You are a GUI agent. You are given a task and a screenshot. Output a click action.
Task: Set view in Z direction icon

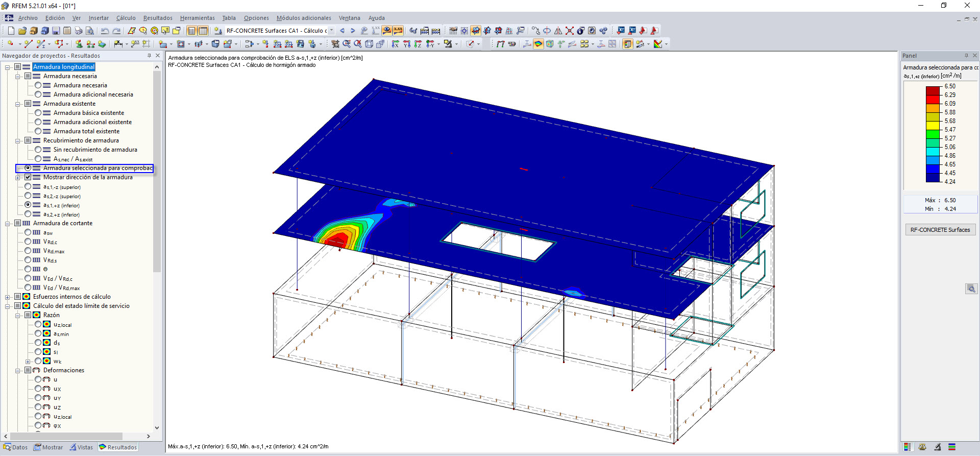(x=418, y=44)
